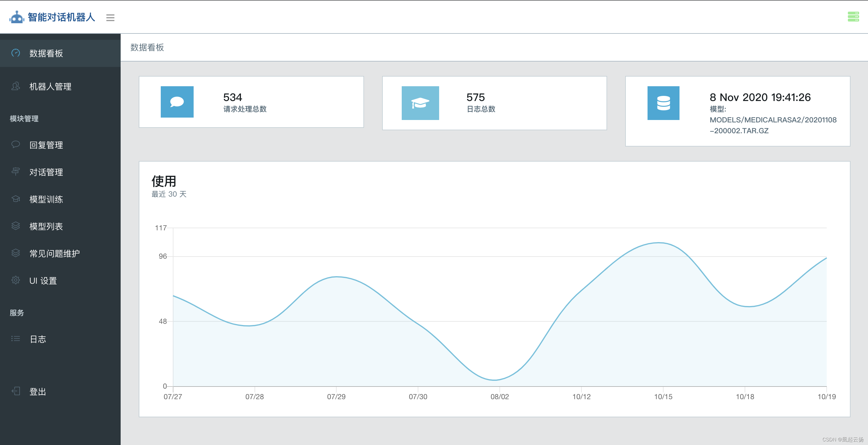Click the blue chat bubble requests icon
This screenshot has height=445, width=868.
click(177, 102)
